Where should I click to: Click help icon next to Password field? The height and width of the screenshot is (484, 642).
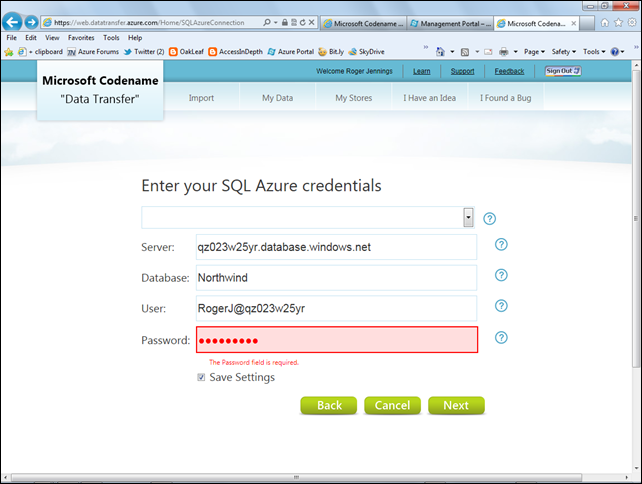(x=501, y=338)
